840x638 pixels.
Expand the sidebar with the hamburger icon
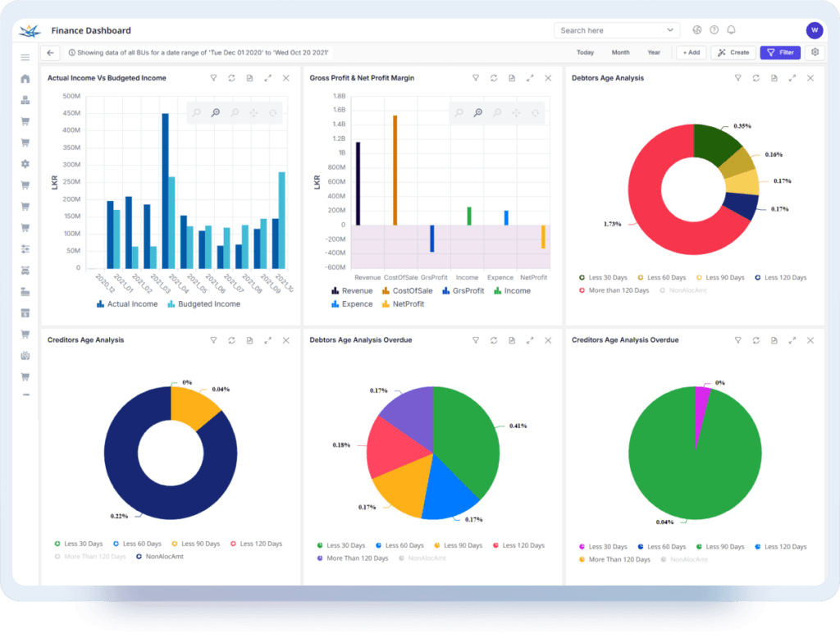pyautogui.click(x=25, y=57)
